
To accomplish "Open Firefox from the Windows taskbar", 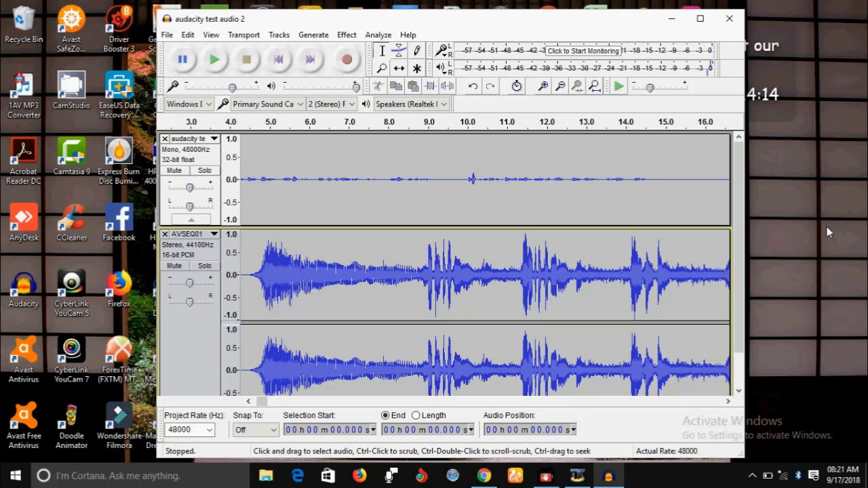I will tap(359, 476).
